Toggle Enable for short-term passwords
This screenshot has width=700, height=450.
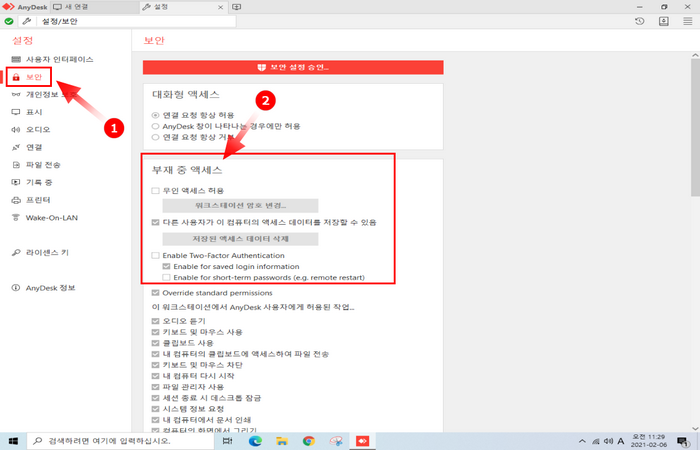tap(167, 277)
